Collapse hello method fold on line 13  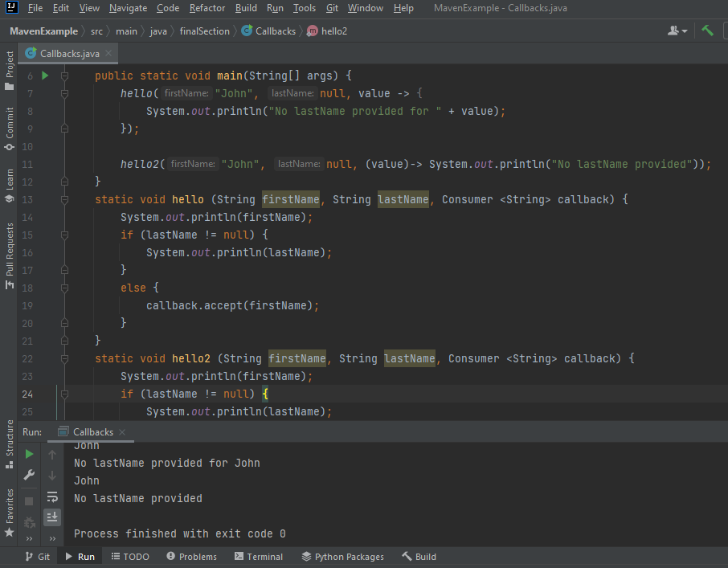[64, 199]
